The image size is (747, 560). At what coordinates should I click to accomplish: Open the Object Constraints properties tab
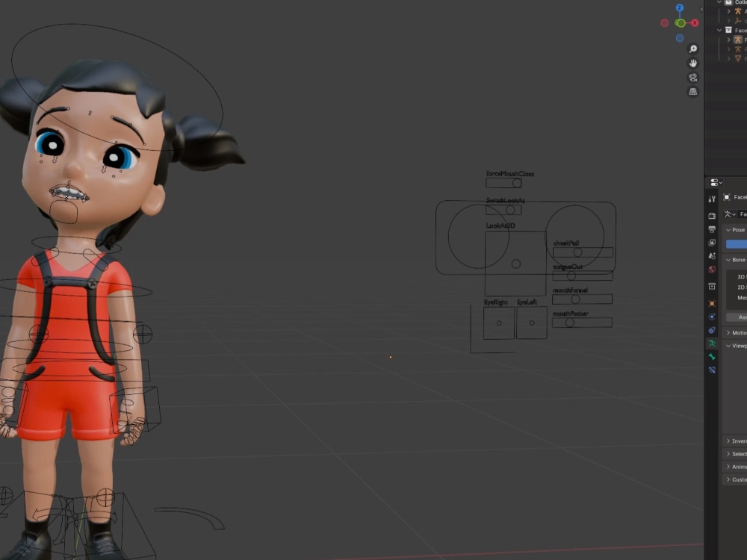[712, 330]
